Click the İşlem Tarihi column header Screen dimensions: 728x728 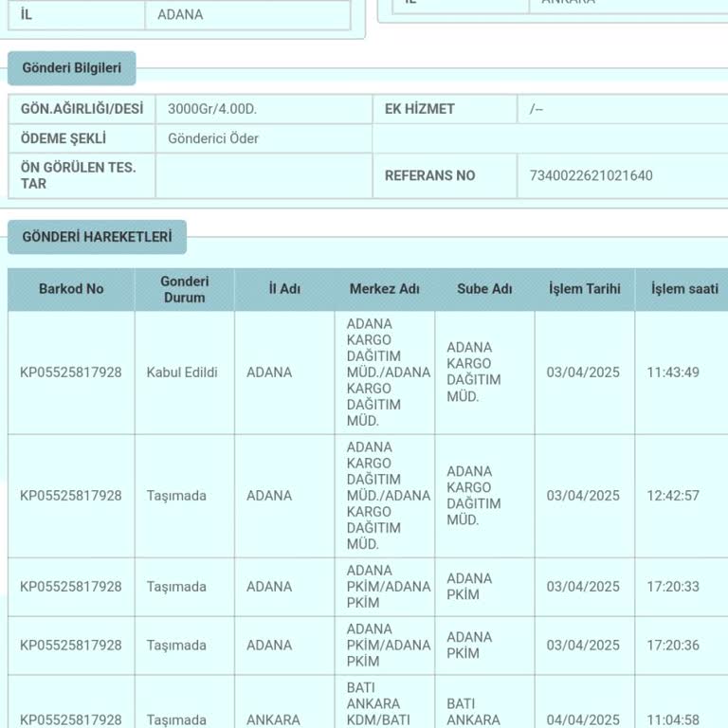pyautogui.click(x=585, y=289)
